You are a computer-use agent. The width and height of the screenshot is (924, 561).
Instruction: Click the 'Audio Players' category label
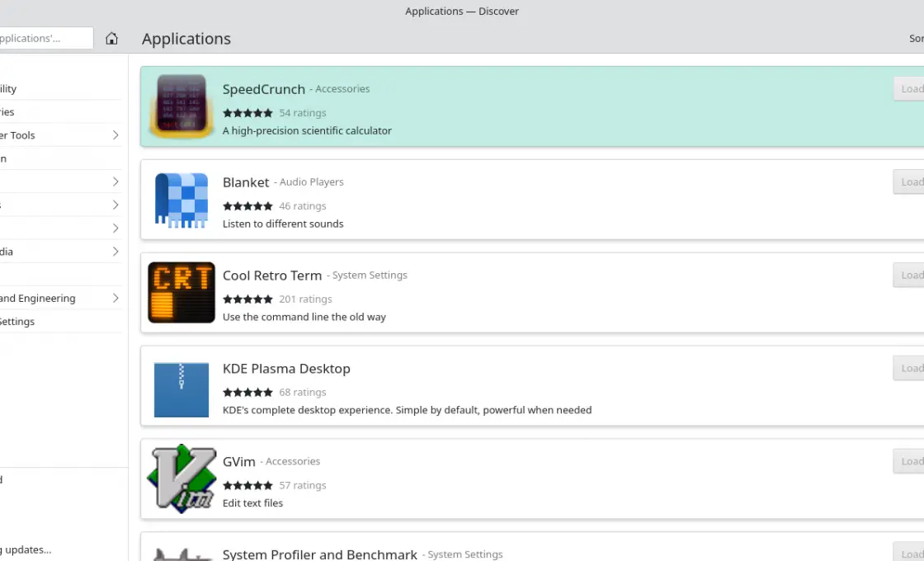311,181
